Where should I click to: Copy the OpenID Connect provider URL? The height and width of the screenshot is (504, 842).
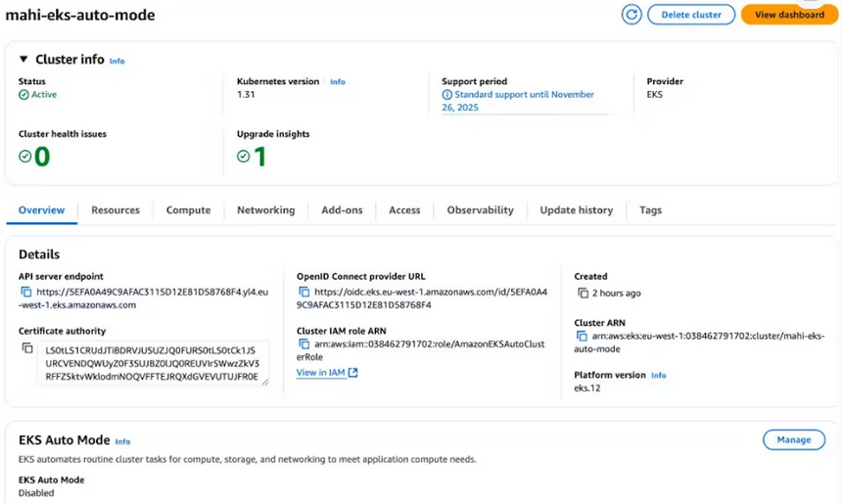pos(304,292)
